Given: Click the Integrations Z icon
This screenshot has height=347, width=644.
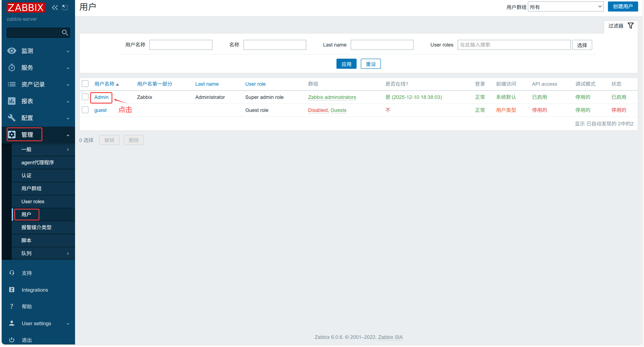Looking at the screenshot, I should pos(12,290).
